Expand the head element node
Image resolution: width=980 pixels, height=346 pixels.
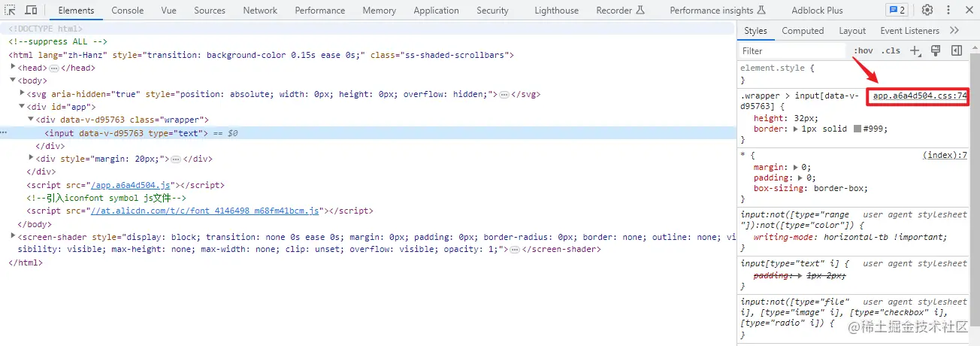point(13,68)
